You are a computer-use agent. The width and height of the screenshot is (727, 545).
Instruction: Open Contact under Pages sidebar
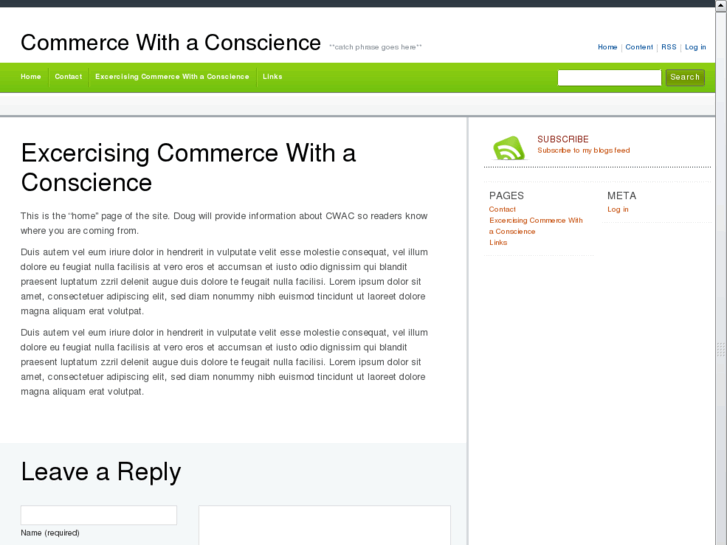(x=502, y=210)
